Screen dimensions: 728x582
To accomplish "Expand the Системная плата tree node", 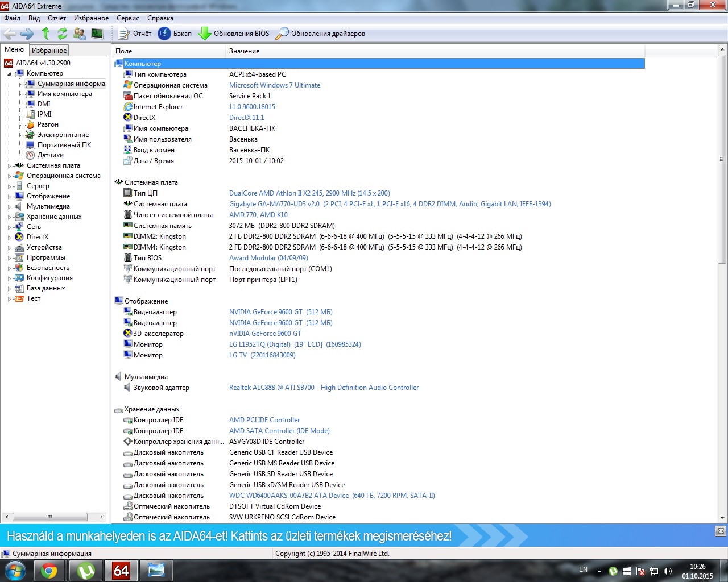I will (x=9, y=166).
